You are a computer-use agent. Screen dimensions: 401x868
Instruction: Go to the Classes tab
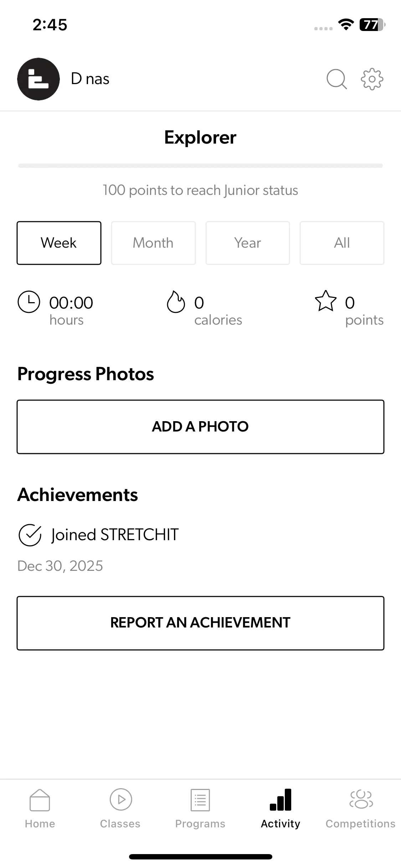tap(120, 808)
